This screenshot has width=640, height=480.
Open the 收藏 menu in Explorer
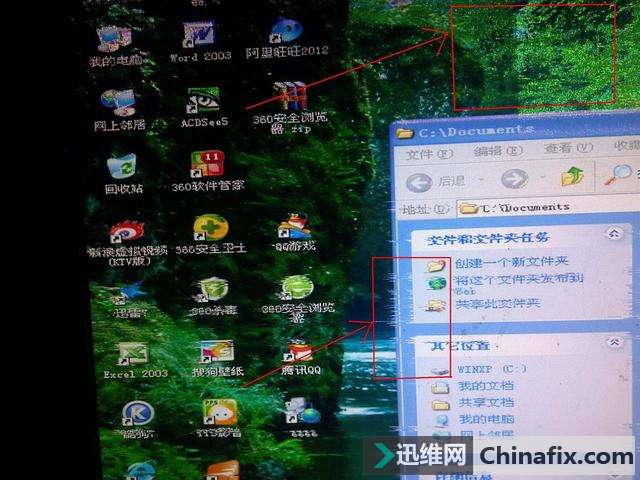coord(627,146)
